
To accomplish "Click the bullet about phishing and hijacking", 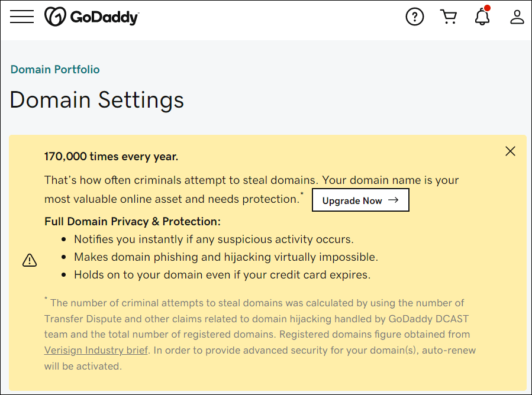I will 226,257.
